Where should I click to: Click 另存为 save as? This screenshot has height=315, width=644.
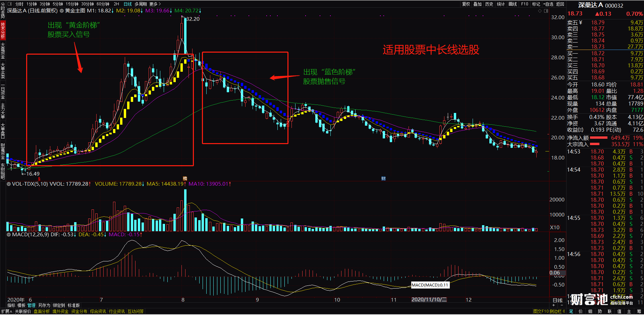[44, 305]
